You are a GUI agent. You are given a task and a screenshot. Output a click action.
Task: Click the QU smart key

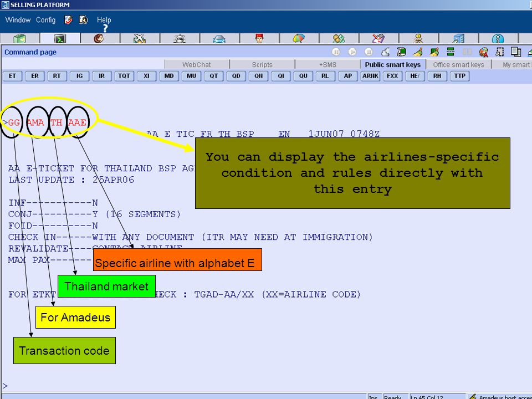pyautogui.click(x=303, y=76)
